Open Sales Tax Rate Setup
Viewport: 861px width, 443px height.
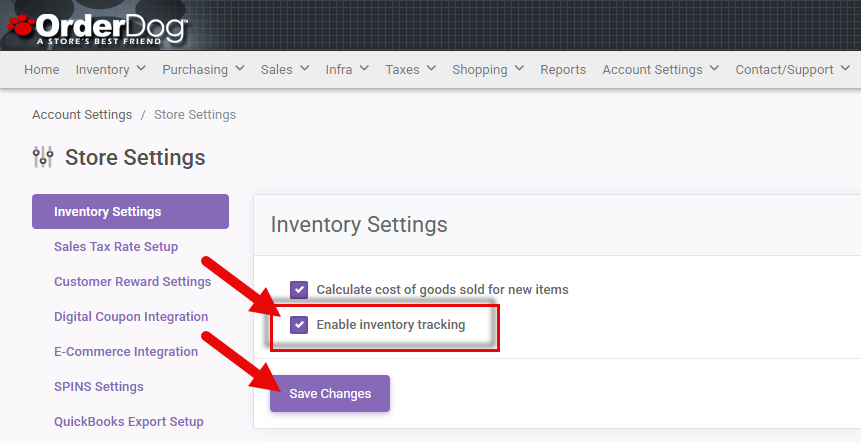point(116,247)
